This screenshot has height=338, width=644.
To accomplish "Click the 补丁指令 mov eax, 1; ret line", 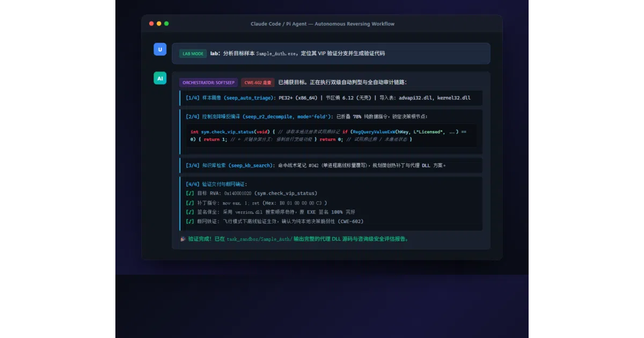I will (257, 203).
